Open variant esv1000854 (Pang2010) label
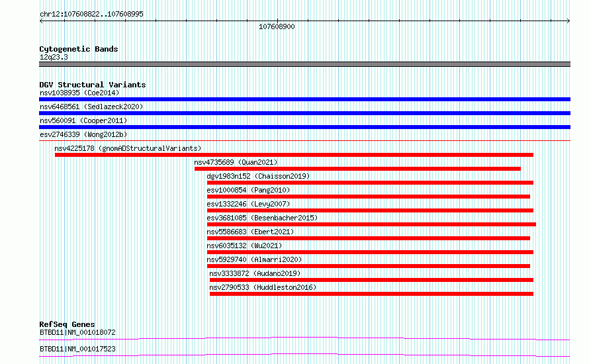Viewport: 589px width, 364px height. coord(248,190)
